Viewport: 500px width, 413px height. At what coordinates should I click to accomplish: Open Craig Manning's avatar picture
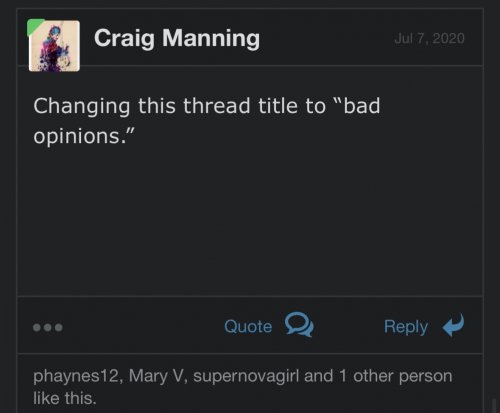[54, 46]
